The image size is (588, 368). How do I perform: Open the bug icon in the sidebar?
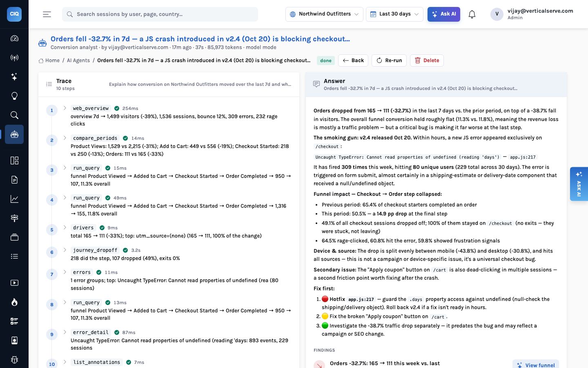click(x=14, y=360)
